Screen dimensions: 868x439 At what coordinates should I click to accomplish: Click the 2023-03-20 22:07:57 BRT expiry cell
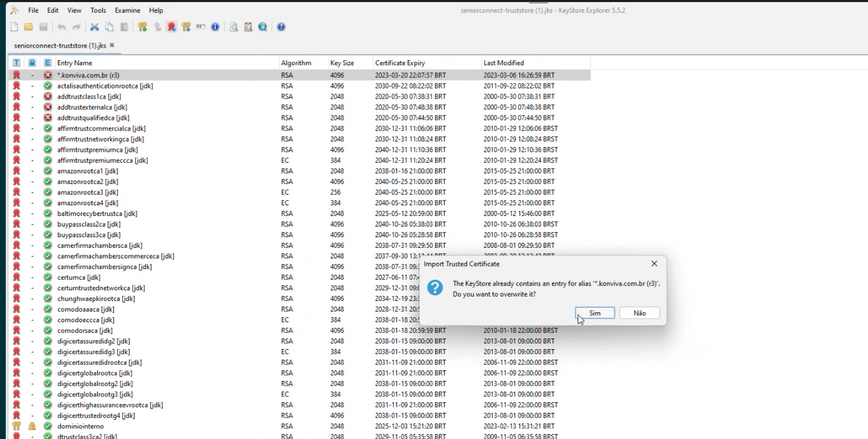(x=411, y=75)
